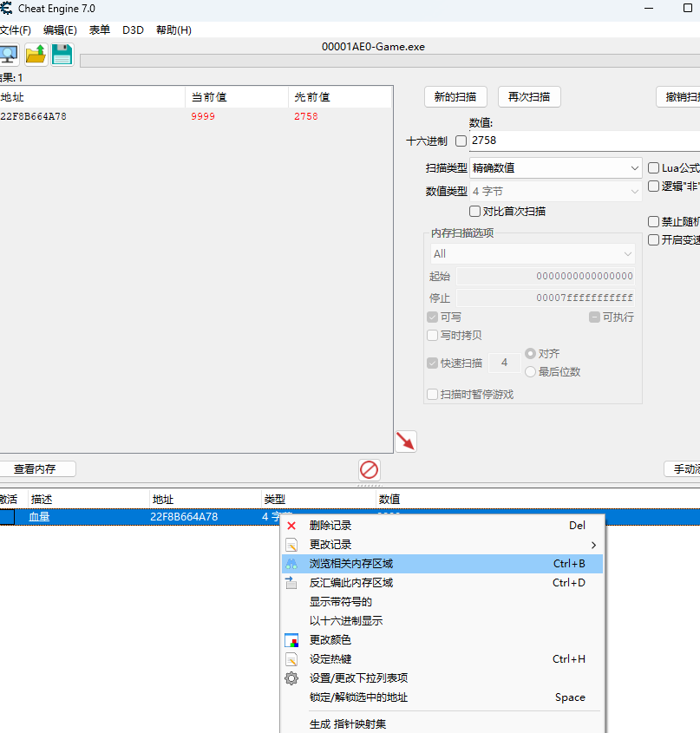Choose 以十六进制显示 menu entry
The height and width of the screenshot is (733, 700).
[x=442, y=621]
